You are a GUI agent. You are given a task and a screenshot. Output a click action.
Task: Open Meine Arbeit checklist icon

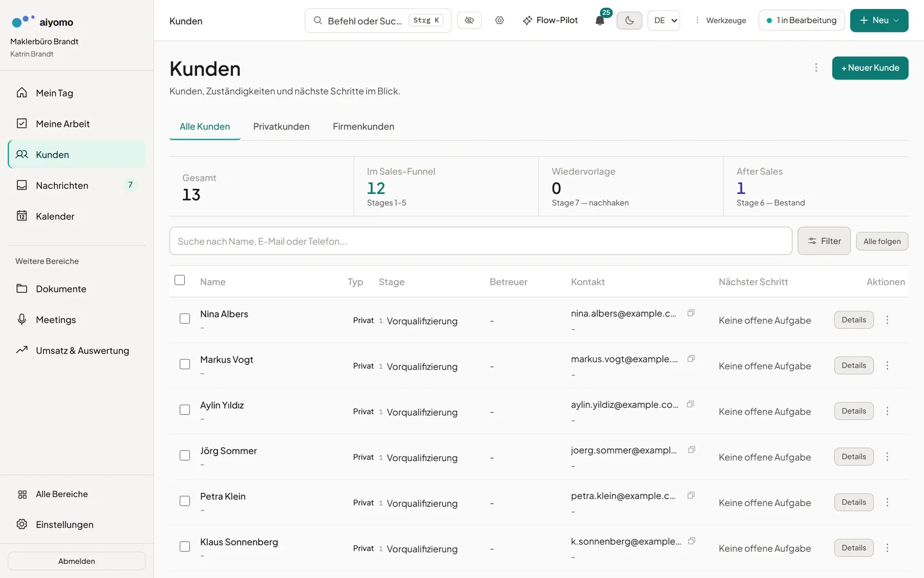pyautogui.click(x=22, y=123)
